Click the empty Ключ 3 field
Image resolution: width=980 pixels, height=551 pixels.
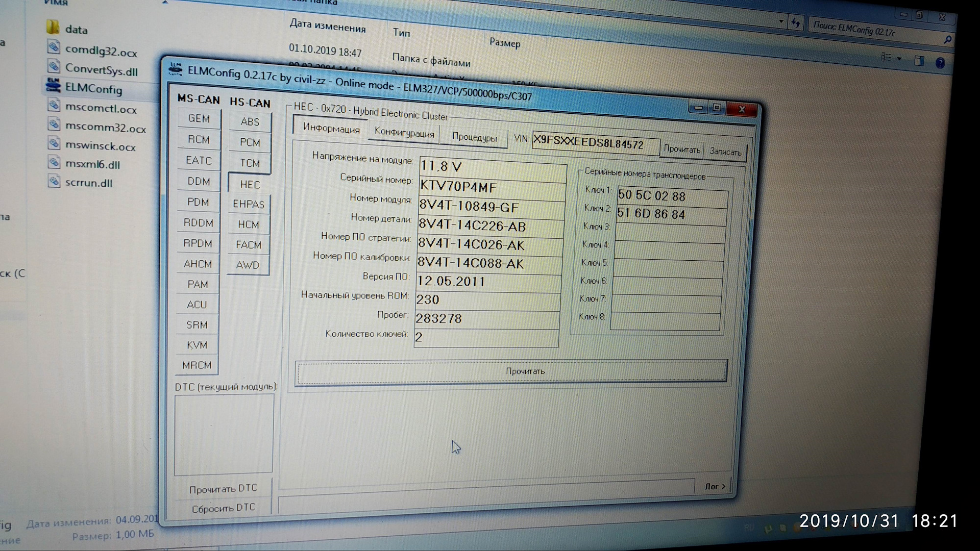670,232
